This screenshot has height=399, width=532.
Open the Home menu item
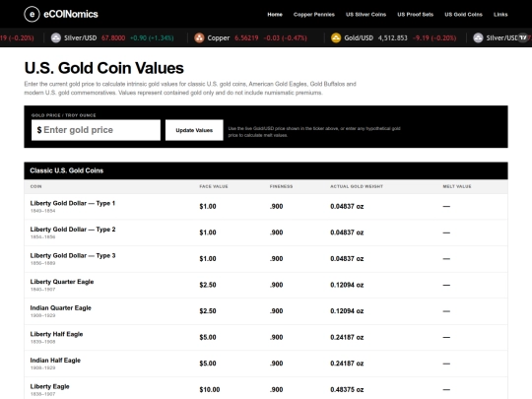coord(275,14)
